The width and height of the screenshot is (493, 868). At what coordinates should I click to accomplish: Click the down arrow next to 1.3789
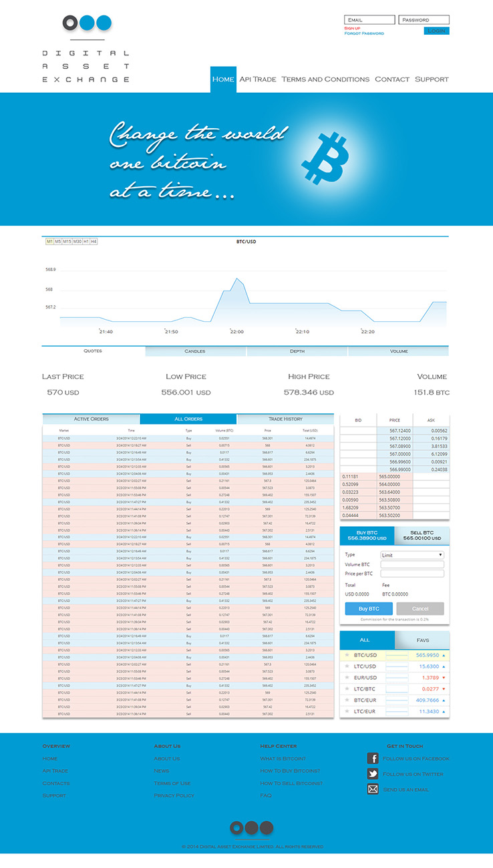pos(444,678)
